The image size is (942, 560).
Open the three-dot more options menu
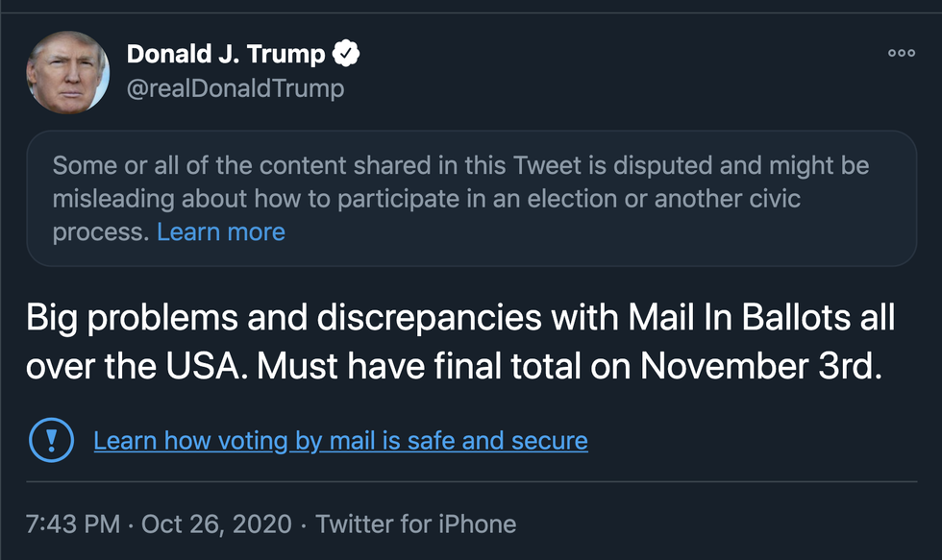tap(901, 54)
